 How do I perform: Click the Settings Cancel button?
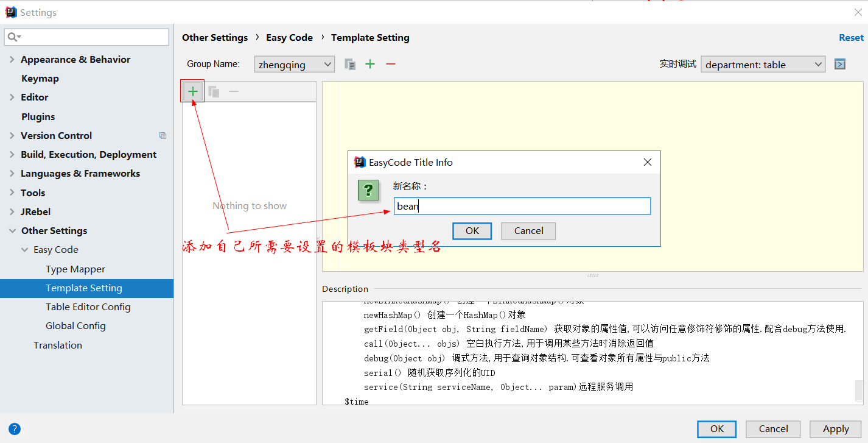774,428
